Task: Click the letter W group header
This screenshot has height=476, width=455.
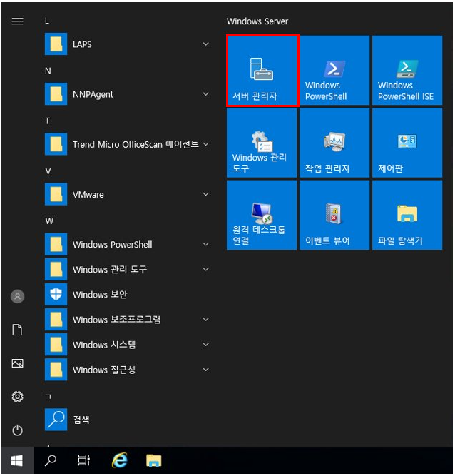Action: [x=49, y=221]
